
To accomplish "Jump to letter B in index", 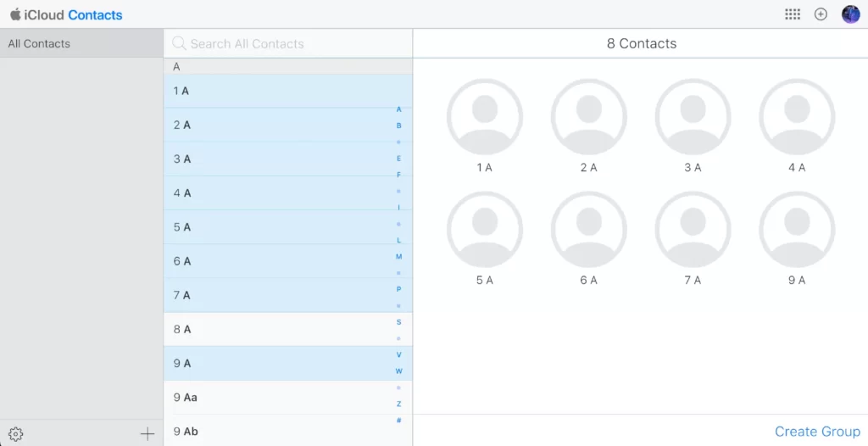I will [x=398, y=125].
